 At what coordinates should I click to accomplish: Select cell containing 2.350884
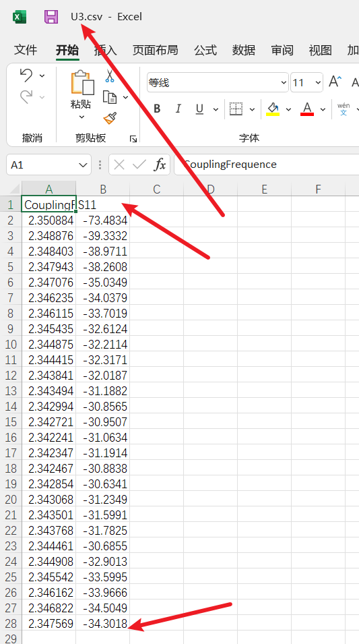(x=48, y=221)
